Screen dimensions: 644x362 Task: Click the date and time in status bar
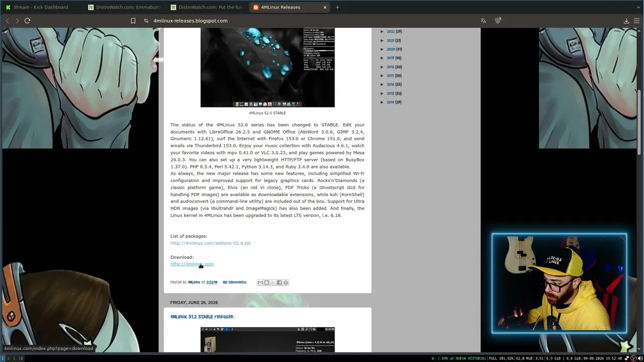click(603, 358)
